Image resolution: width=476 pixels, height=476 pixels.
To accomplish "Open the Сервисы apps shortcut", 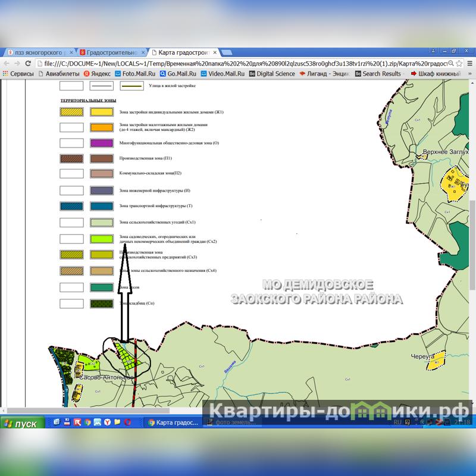I will (18, 74).
